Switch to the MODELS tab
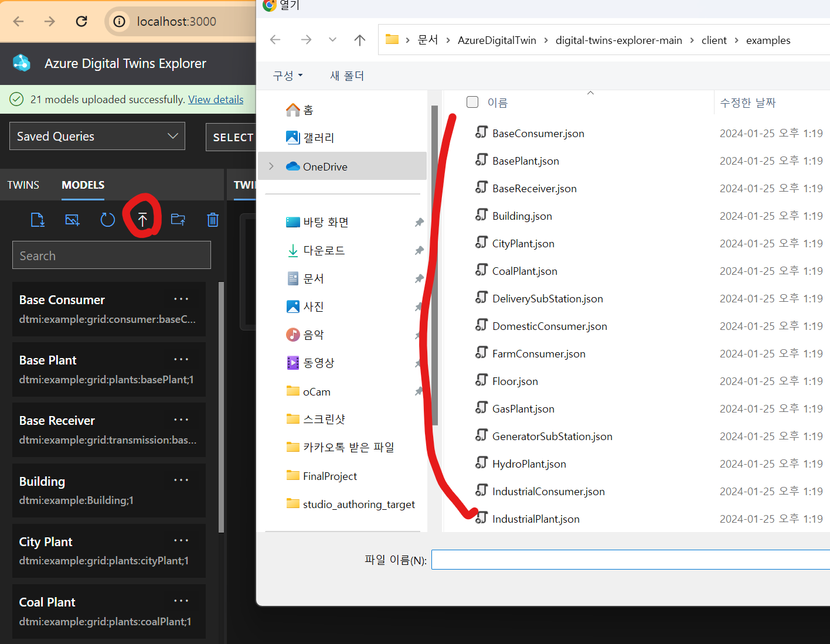This screenshot has height=644, width=830. click(x=83, y=185)
